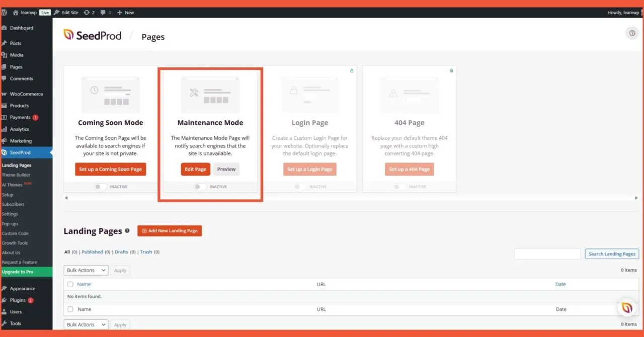The height and width of the screenshot is (337, 644).
Task: Click the left carousel scroll arrow
Action: pos(66,198)
